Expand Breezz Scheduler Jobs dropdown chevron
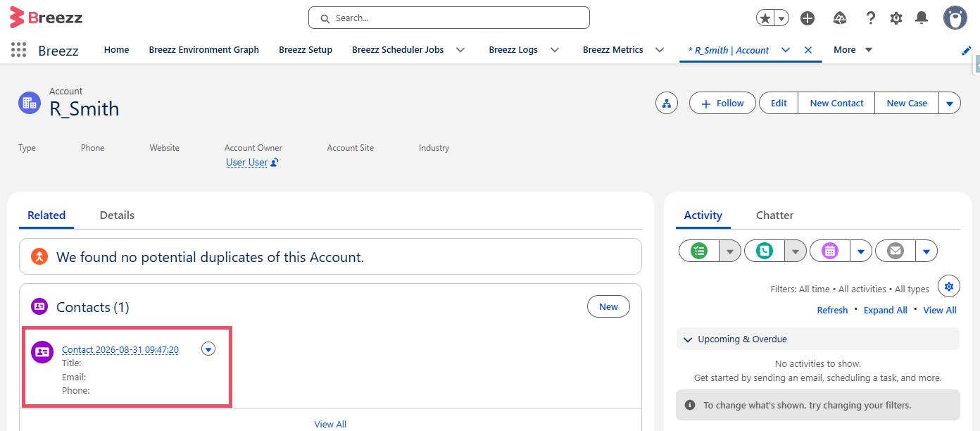 [460, 50]
